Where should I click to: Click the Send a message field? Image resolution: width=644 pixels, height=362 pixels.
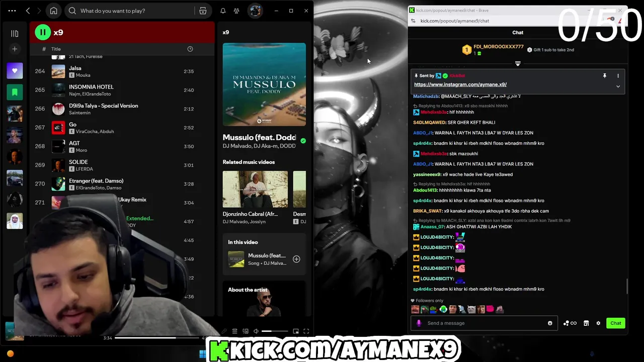pyautogui.click(x=484, y=323)
